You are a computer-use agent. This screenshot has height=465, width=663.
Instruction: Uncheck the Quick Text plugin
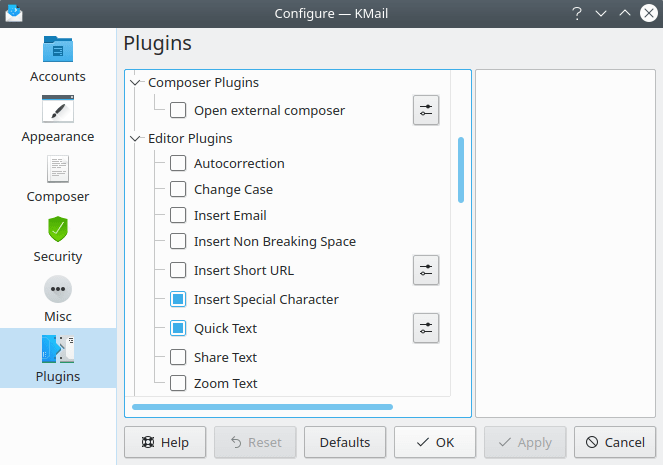pyautogui.click(x=178, y=328)
